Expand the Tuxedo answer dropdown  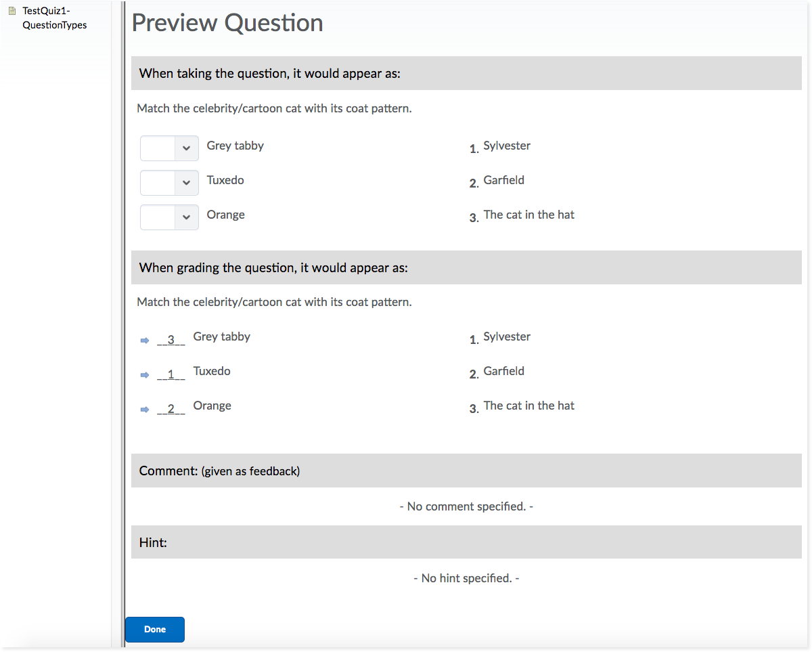click(169, 183)
